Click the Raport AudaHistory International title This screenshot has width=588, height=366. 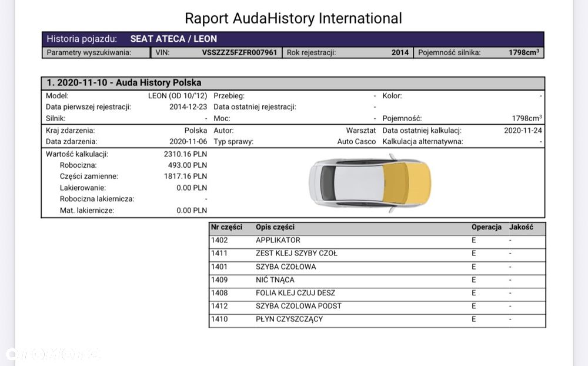click(x=293, y=18)
